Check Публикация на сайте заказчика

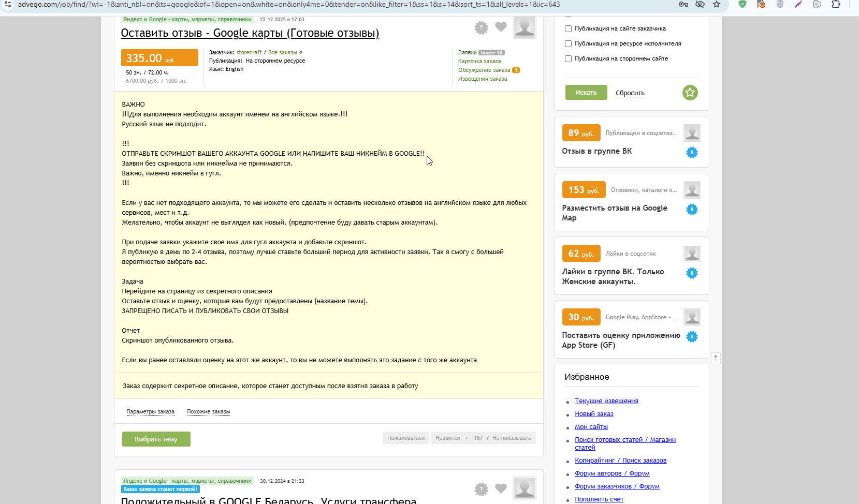click(568, 29)
